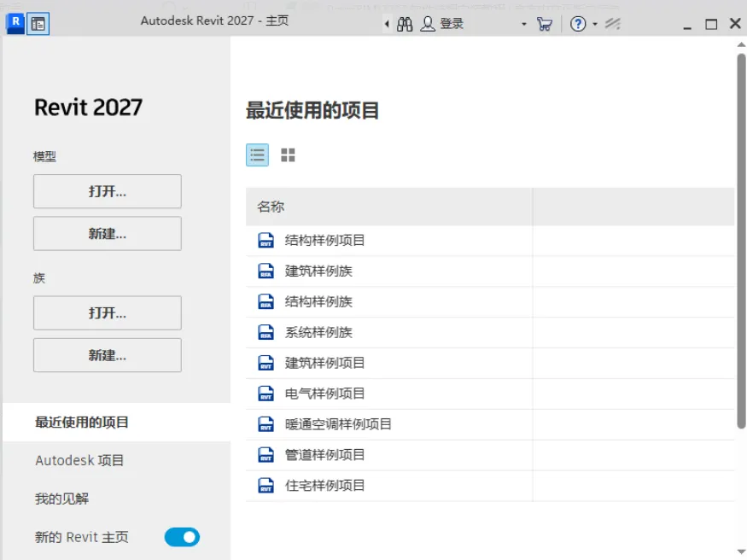Image resolution: width=747 pixels, height=560 pixels.
Task: Switch to grid thumbnail view icon
Action: (x=288, y=155)
